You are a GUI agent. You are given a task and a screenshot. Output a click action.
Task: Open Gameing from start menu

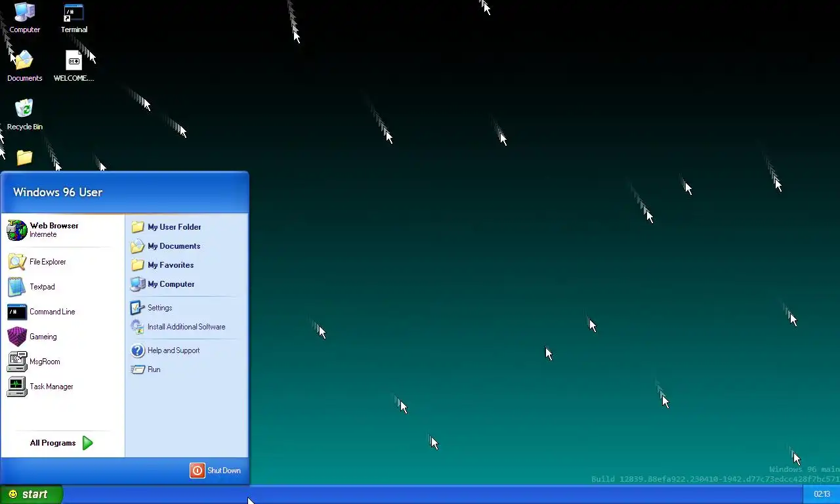63,337
